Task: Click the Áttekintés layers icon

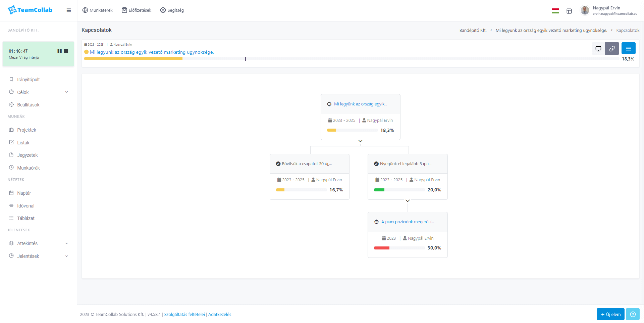Action: 11,243
